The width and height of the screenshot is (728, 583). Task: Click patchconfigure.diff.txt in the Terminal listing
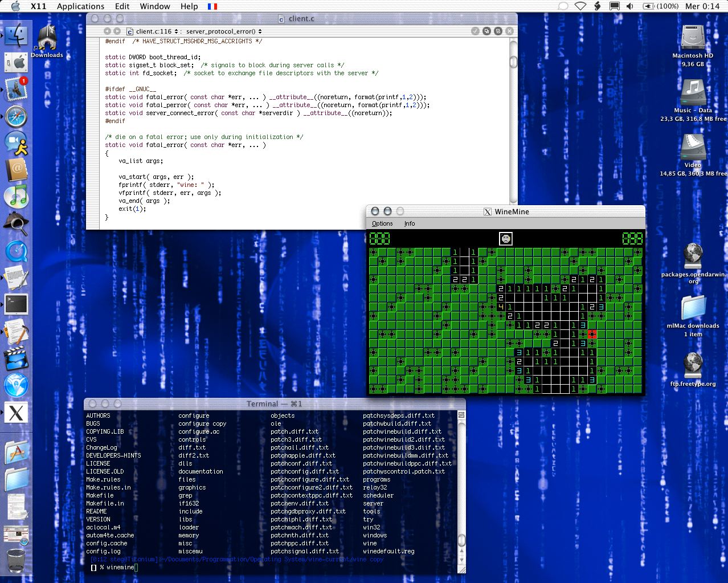[310, 479]
